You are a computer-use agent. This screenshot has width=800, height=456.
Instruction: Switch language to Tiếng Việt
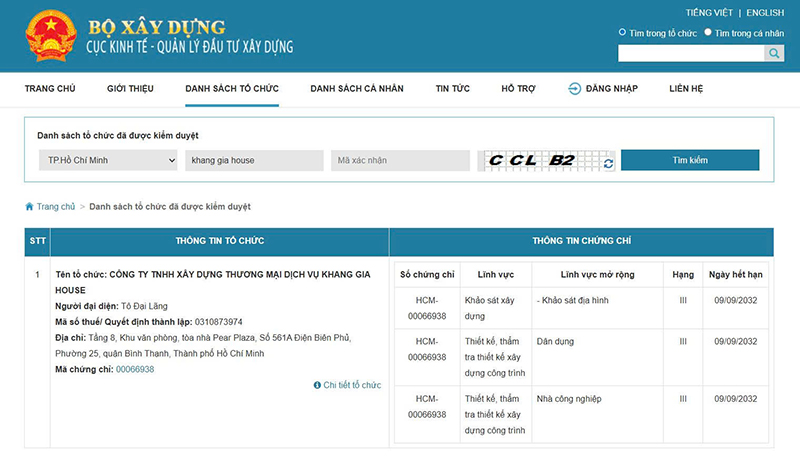point(709,13)
